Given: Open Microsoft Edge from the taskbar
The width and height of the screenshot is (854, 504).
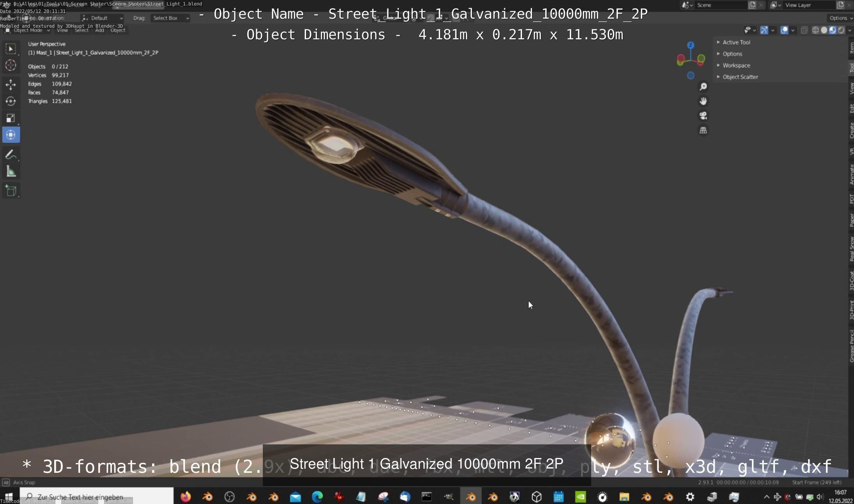Looking at the screenshot, I should (x=317, y=497).
